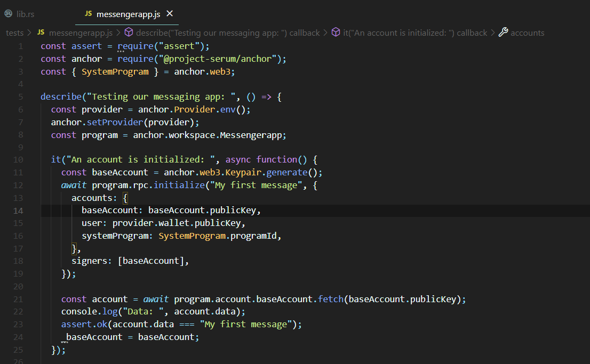The width and height of the screenshot is (590, 364).
Task: Click assert.ok on line 23
Action: click(84, 325)
